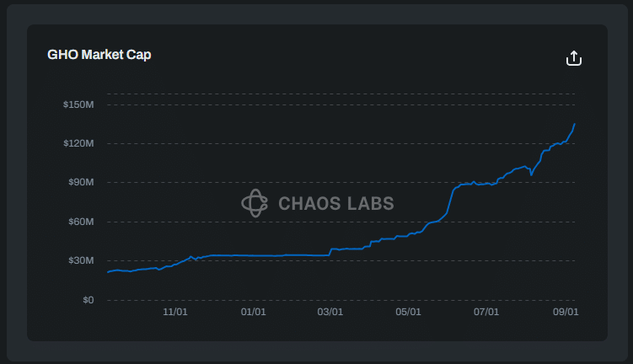Click the $60M y-axis label

pos(81,222)
